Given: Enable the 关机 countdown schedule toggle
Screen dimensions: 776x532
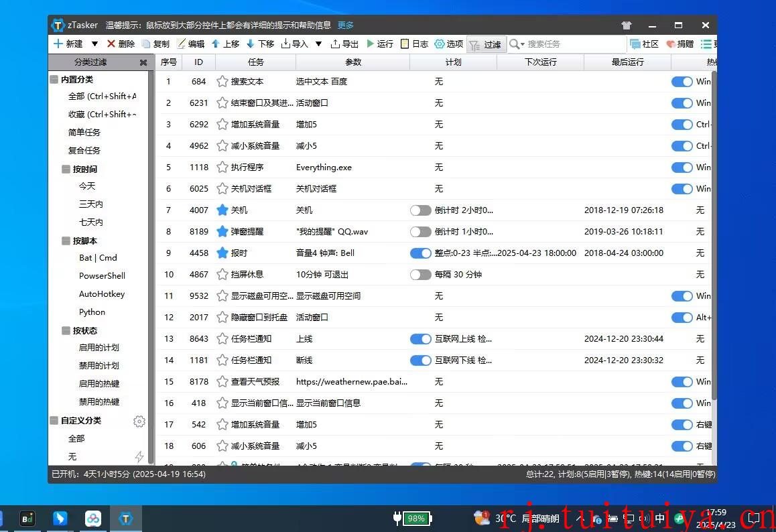Looking at the screenshot, I should 421,210.
